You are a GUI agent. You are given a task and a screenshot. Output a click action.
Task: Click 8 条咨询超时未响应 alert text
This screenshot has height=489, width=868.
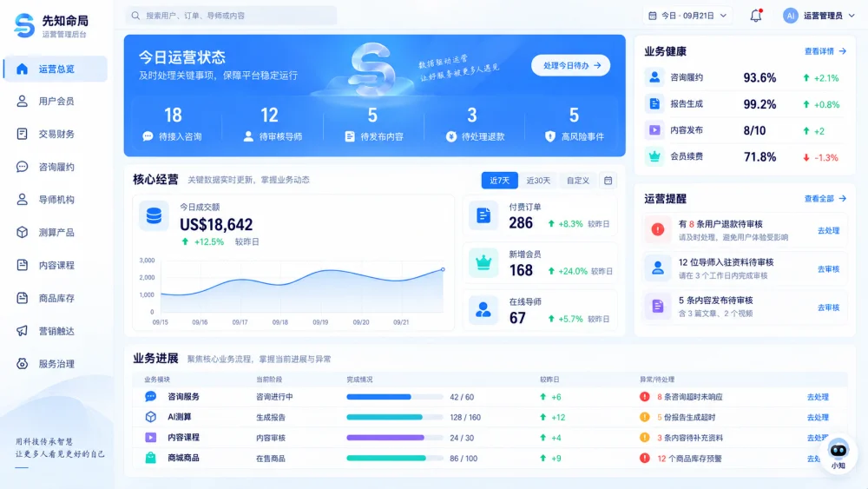(x=690, y=397)
